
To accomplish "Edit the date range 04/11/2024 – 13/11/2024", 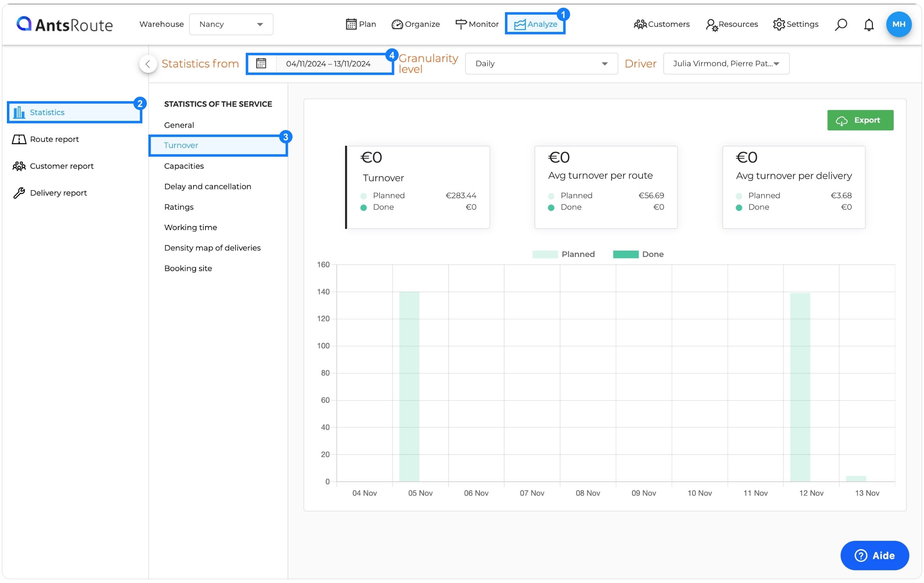I will coord(329,64).
